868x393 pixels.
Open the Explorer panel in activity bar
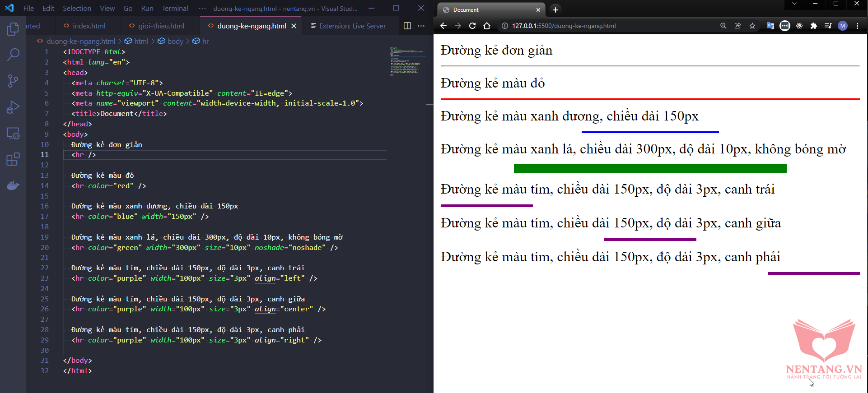pyautogui.click(x=13, y=29)
